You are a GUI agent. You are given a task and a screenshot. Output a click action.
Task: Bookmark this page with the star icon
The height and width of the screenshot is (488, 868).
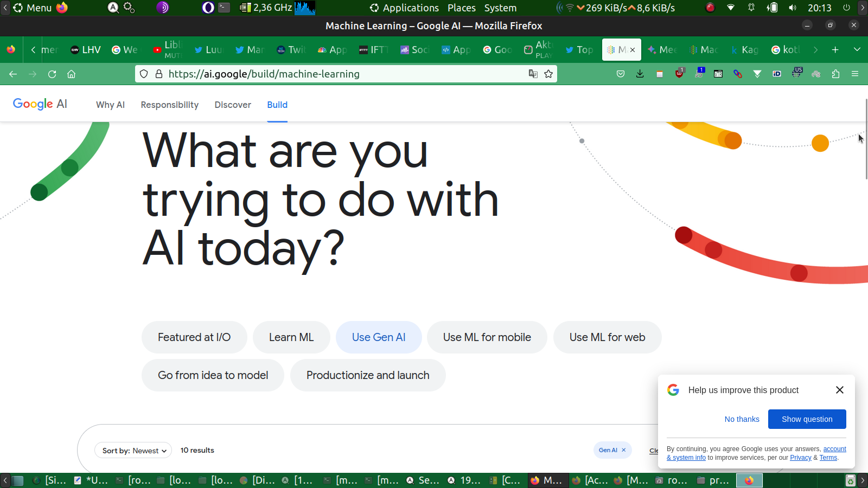[548, 74]
